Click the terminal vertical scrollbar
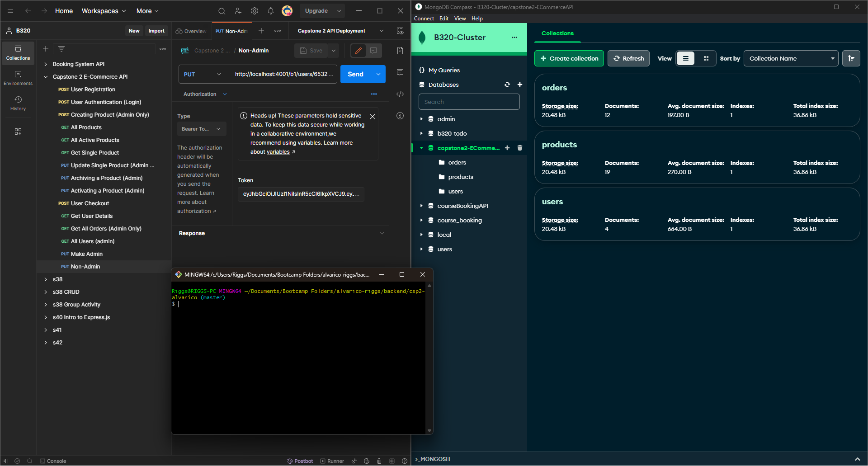This screenshot has height=466, width=868. coord(429,357)
